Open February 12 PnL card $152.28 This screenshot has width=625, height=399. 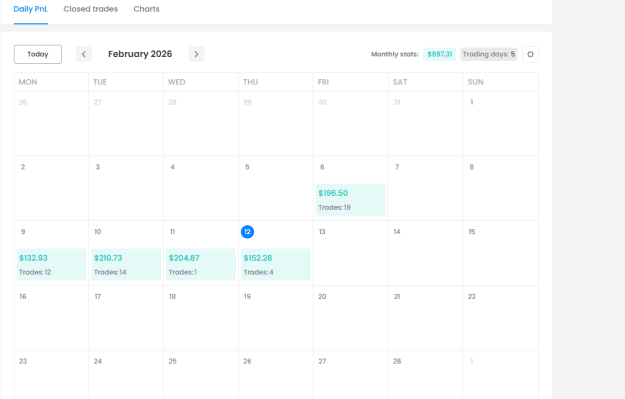click(x=275, y=265)
